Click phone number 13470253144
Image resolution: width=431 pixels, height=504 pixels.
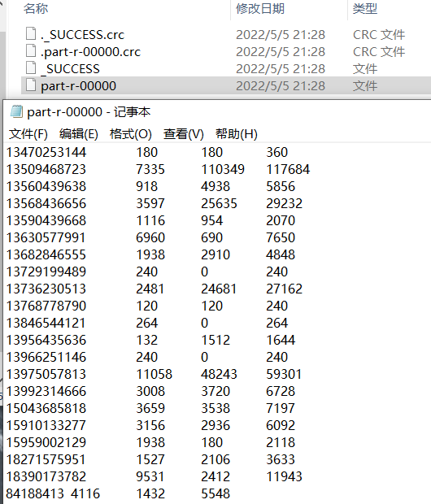[x=46, y=152]
